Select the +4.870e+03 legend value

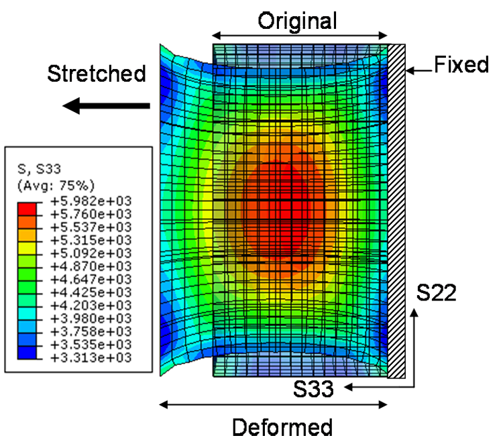coord(91,266)
